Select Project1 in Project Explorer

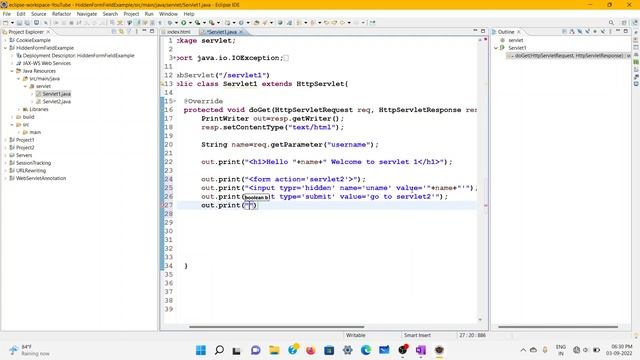point(25,140)
